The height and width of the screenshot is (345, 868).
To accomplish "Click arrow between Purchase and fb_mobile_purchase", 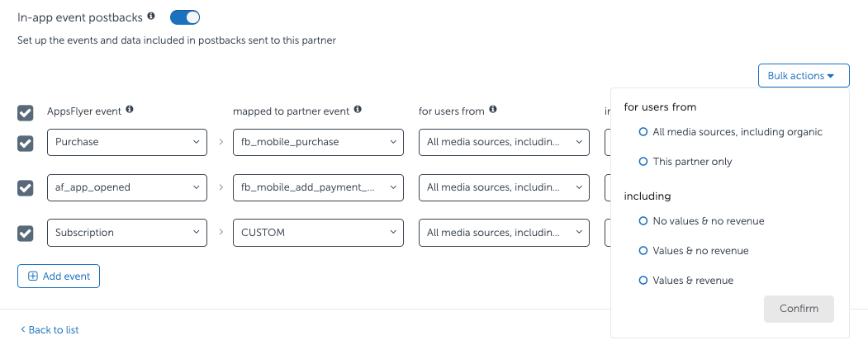I will [x=221, y=143].
